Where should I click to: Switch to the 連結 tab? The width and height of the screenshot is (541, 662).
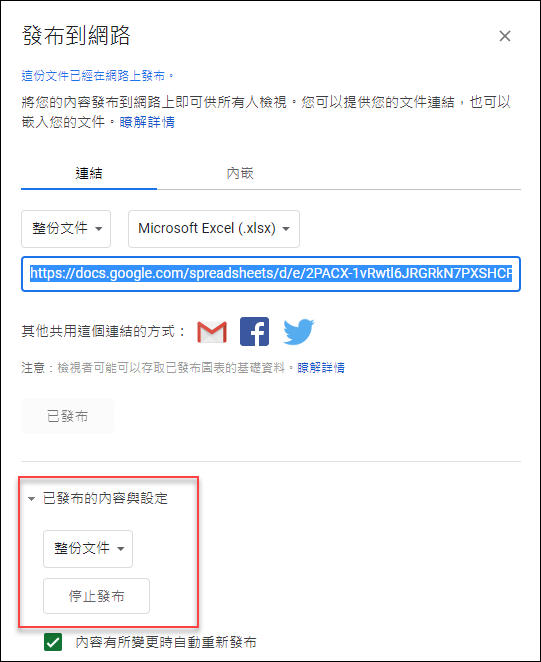tap(89, 173)
